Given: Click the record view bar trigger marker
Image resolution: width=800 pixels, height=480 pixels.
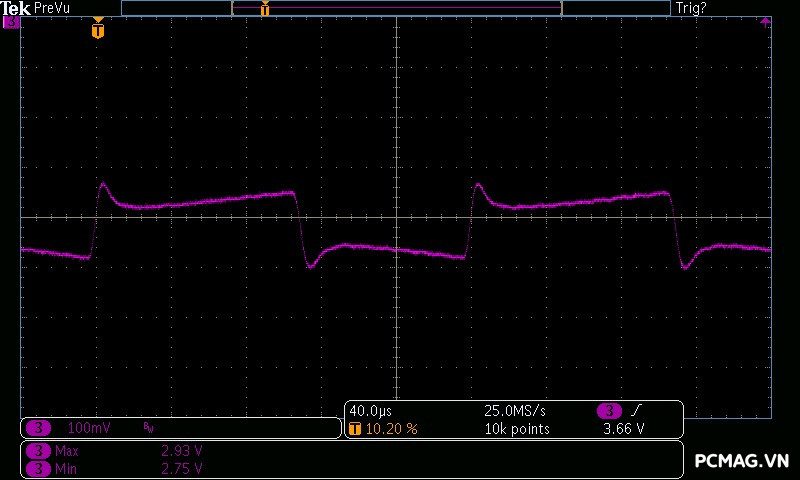Looking at the screenshot, I should click(265, 9).
